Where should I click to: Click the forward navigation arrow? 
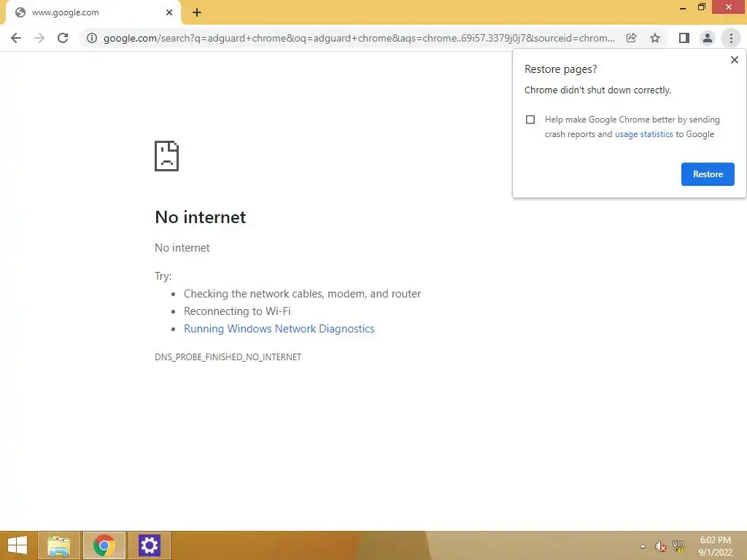(x=39, y=38)
